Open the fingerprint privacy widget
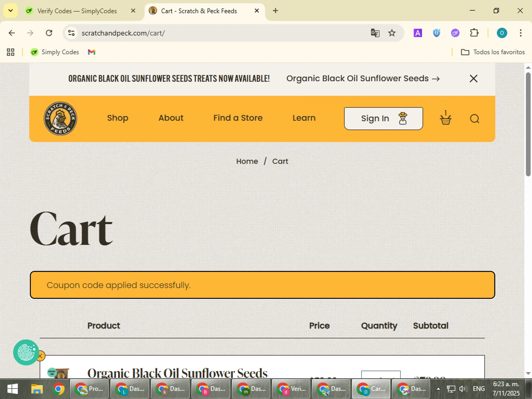532x399 pixels. (x=26, y=352)
